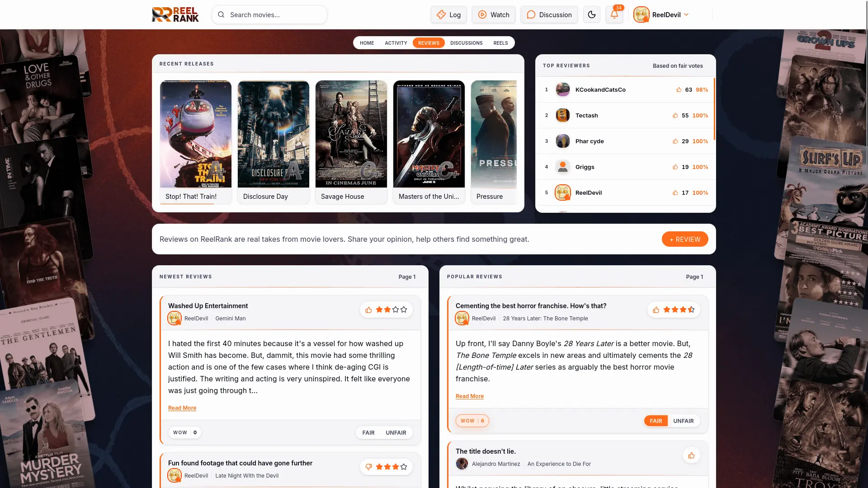The image size is (868, 488).
Task: Click thumbs-up icon in ReelDevil reviewer row
Action: point(675,192)
